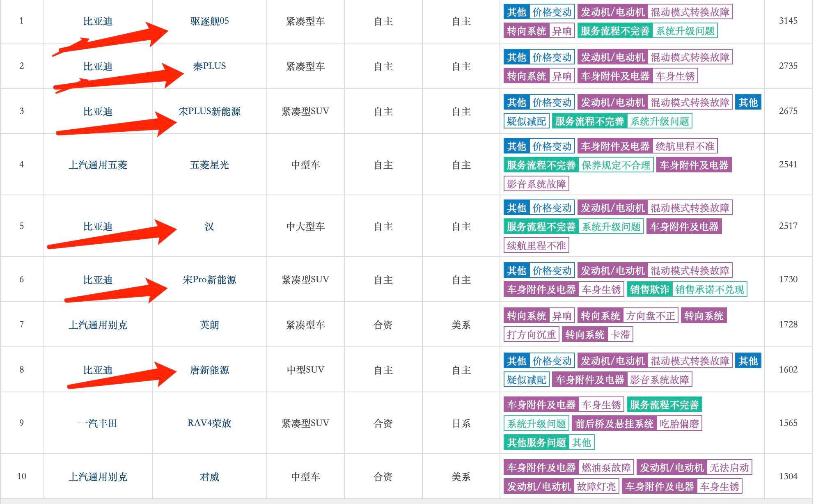The width and height of the screenshot is (816, 504).
Task: Click 比亚迪 brand in rank 1 row
Action: 98,21
